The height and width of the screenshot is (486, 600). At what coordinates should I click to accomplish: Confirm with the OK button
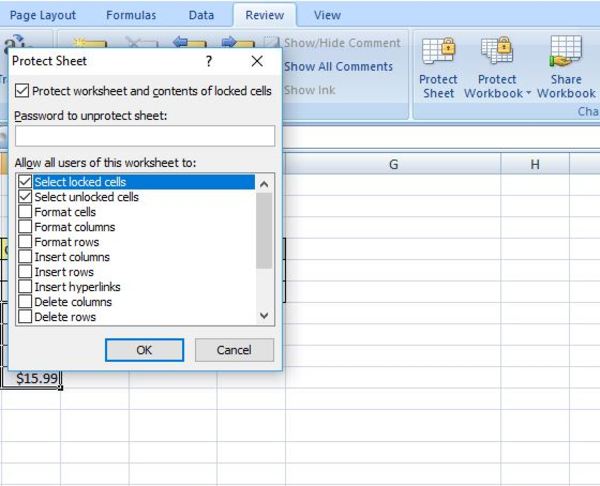coord(144,350)
